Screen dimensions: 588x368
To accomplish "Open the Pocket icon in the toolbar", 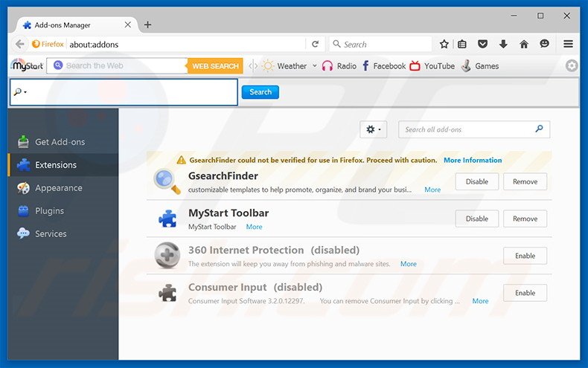I will [482, 44].
